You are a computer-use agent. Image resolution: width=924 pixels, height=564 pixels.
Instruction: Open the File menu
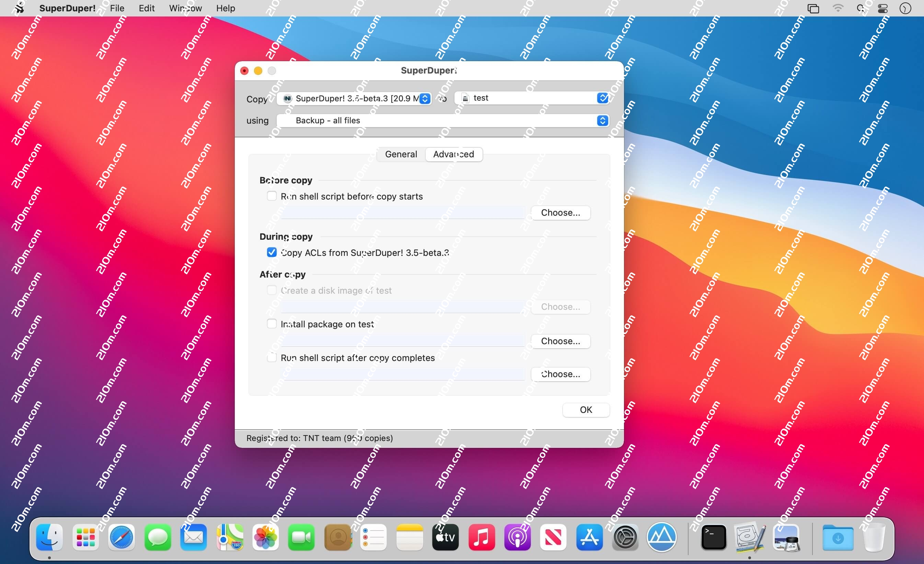[x=117, y=8]
